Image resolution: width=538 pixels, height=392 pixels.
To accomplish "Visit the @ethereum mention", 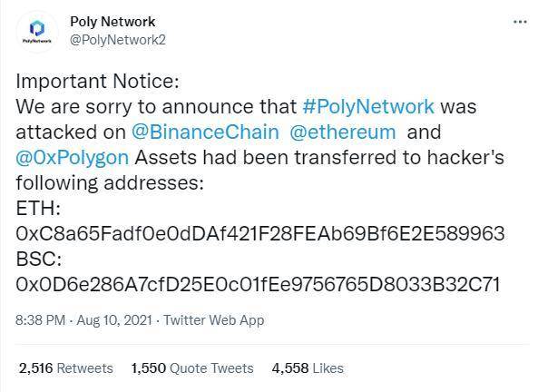I will 343,132.
